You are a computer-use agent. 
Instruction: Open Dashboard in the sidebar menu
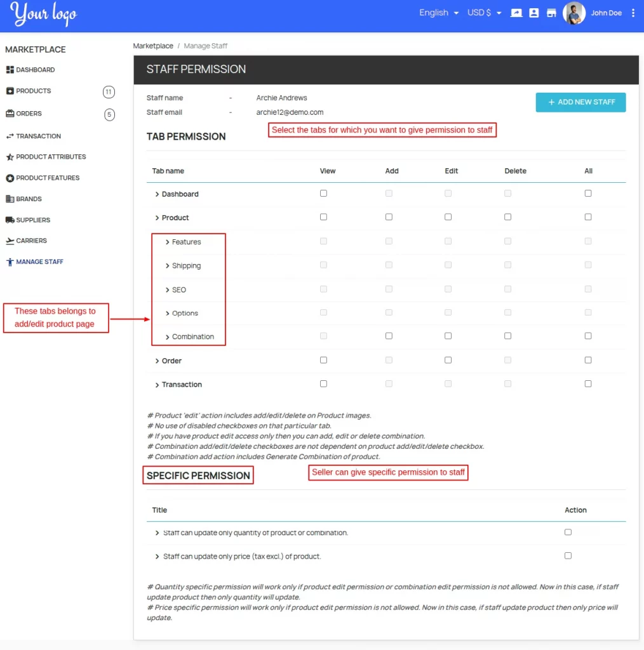tap(35, 70)
